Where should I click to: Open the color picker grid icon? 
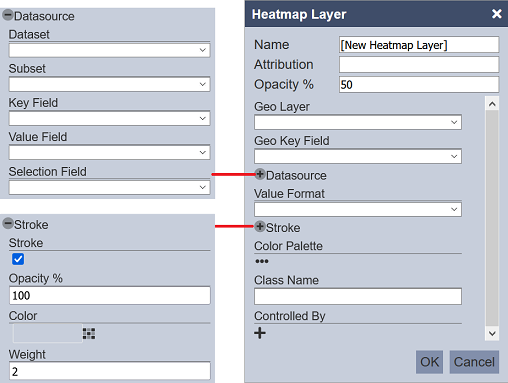point(89,333)
